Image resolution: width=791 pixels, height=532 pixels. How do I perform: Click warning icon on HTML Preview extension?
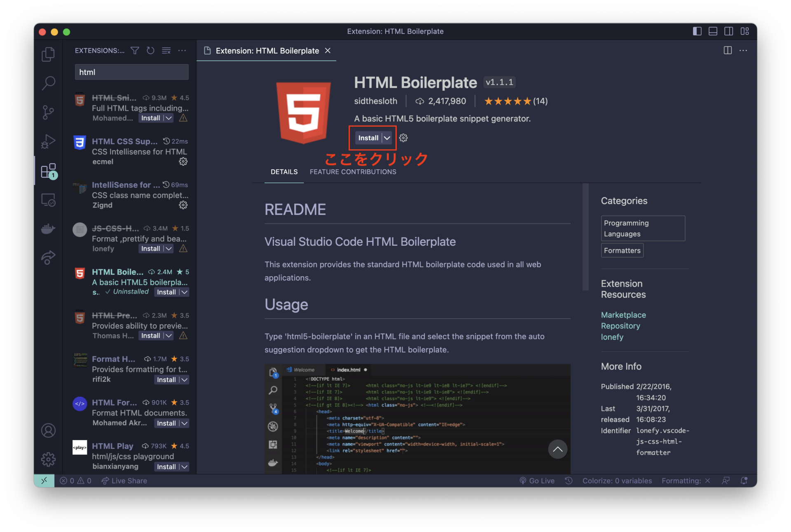[x=183, y=336]
